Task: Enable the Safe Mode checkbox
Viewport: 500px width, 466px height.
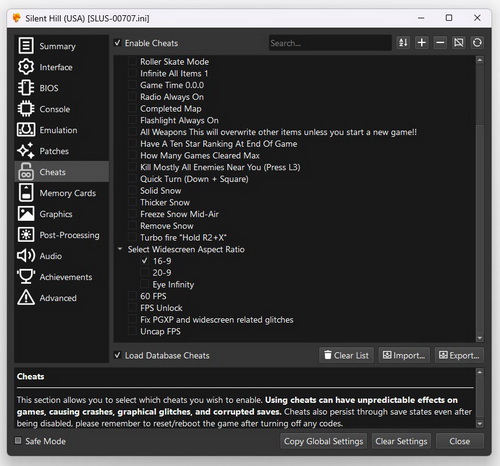Action: 18,441
